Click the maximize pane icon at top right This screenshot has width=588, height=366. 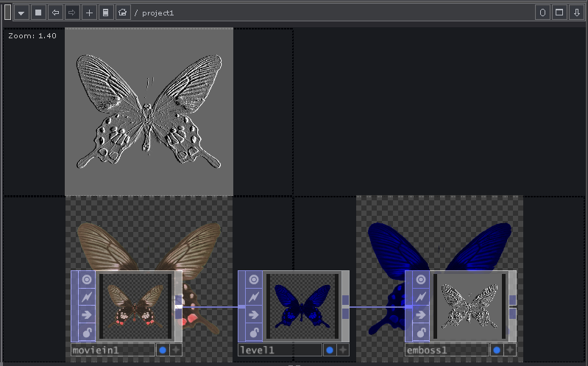[559, 13]
